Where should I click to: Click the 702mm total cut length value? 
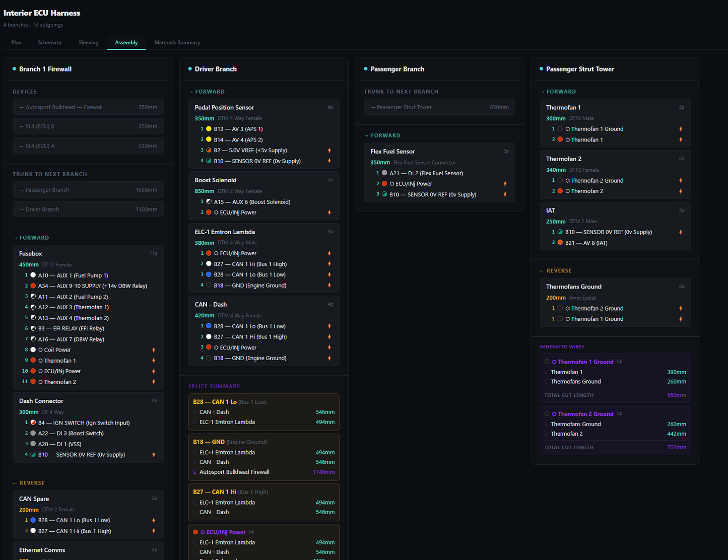pos(677,447)
